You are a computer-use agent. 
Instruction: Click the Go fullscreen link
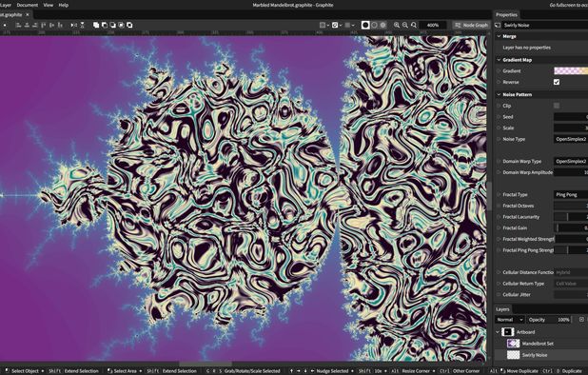click(x=569, y=5)
